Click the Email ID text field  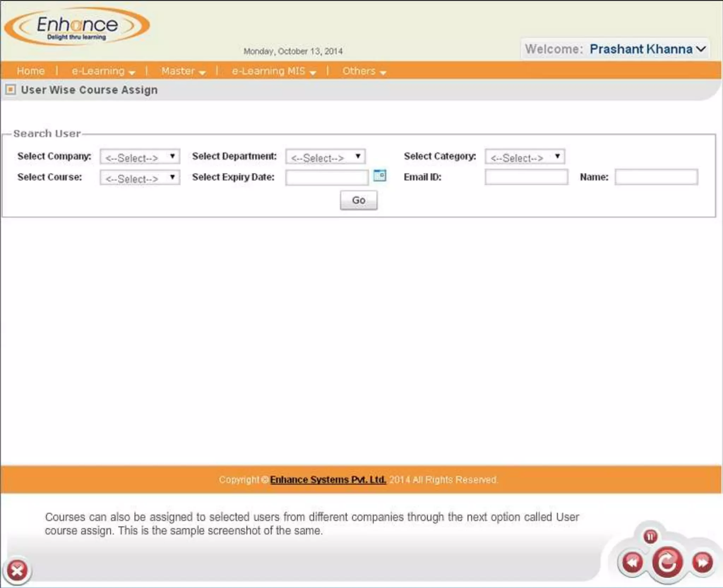click(526, 177)
